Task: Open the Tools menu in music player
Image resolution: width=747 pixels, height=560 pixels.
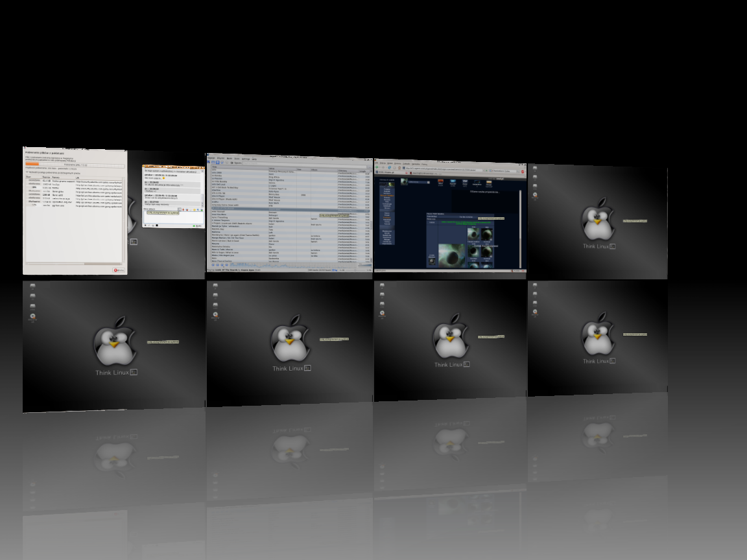Action: [x=237, y=159]
